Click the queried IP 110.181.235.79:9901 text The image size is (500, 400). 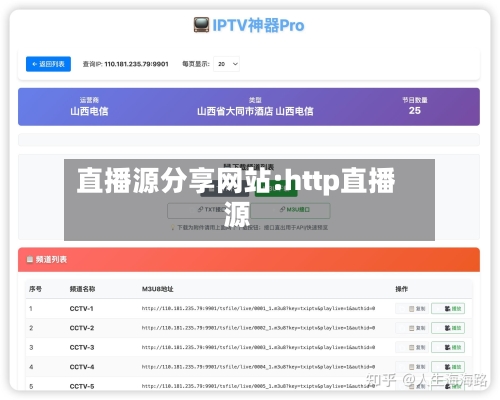136,64
